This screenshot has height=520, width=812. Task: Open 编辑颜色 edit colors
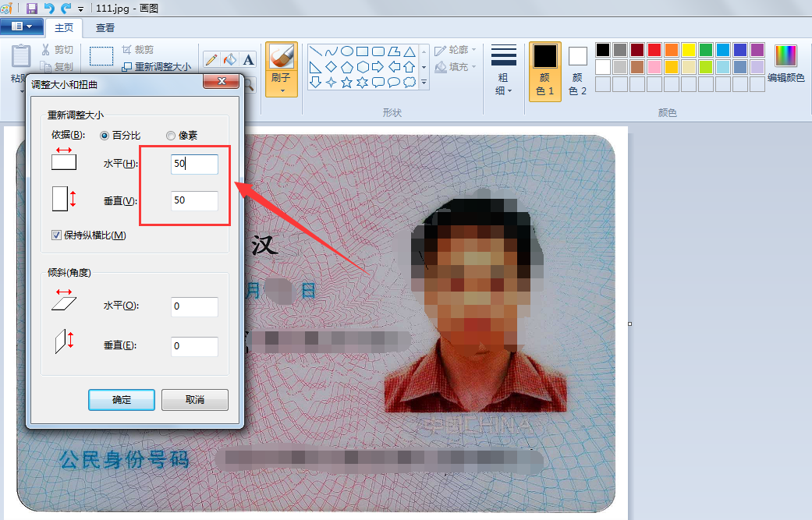click(x=785, y=64)
